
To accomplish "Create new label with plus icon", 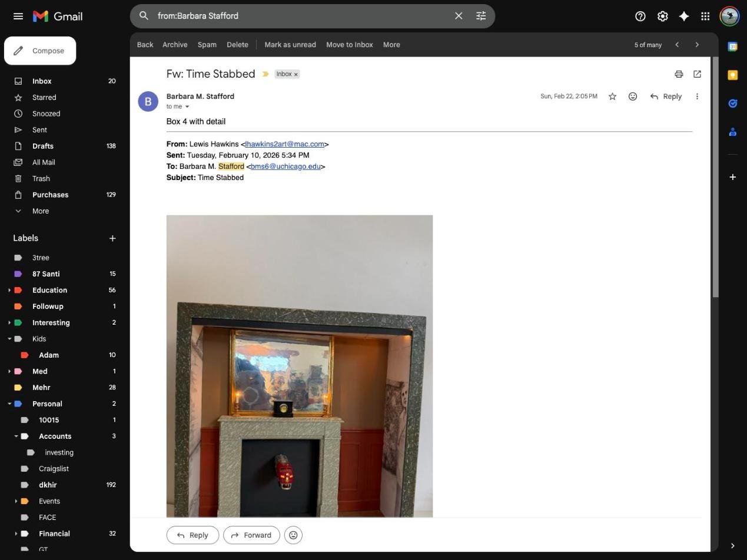I will tap(112, 238).
